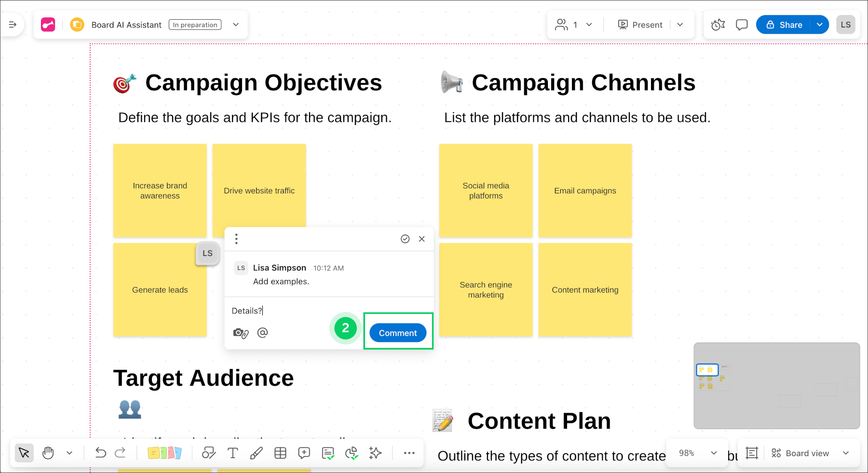This screenshot has height=473, width=868.
Task: Expand the Share options dropdown arrow
Action: [820, 25]
